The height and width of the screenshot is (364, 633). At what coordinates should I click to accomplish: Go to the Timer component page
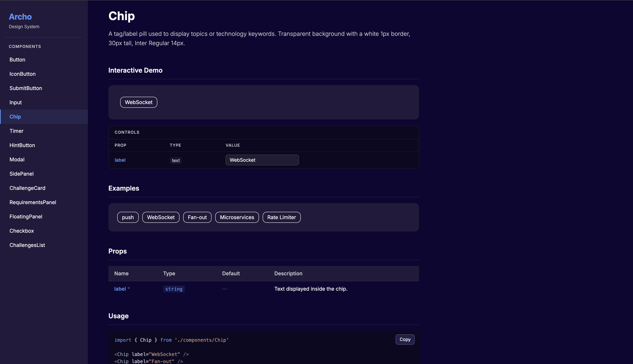(16, 131)
